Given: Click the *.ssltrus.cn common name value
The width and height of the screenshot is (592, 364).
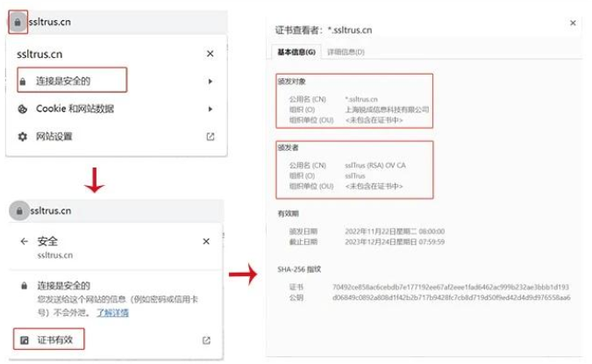Looking at the screenshot, I should [x=361, y=99].
